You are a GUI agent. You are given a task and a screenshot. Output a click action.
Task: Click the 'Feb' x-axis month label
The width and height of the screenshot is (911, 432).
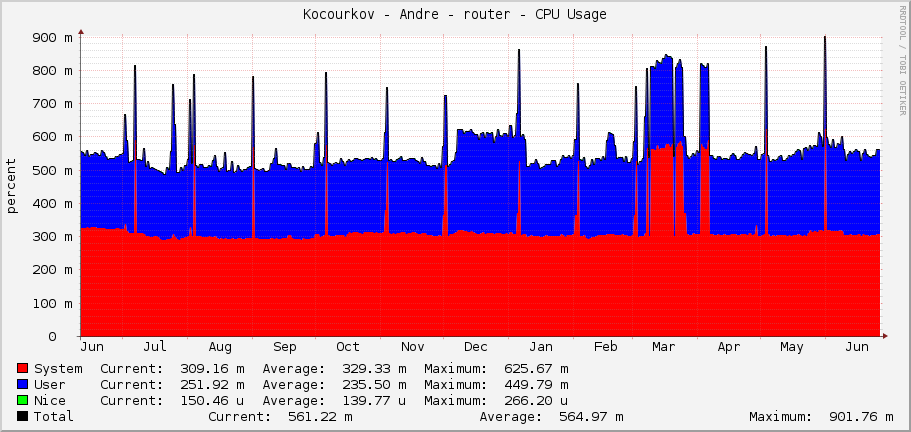click(605, 347)
